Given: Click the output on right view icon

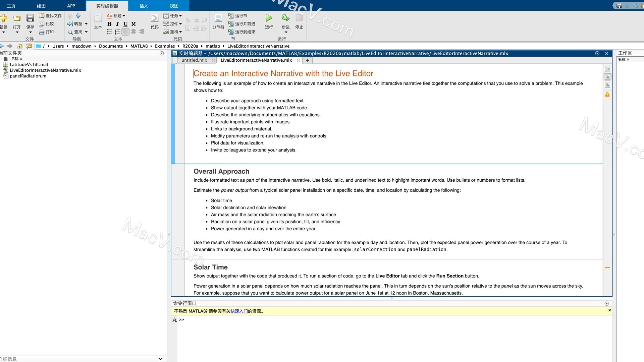Looking at the screenshot, I should click(607, 69).
